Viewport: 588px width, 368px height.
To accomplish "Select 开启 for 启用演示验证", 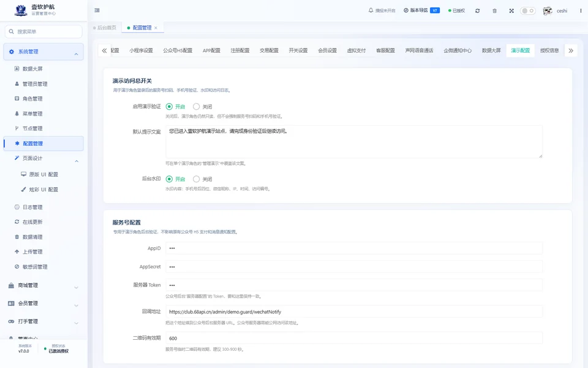I will point(169,107).
